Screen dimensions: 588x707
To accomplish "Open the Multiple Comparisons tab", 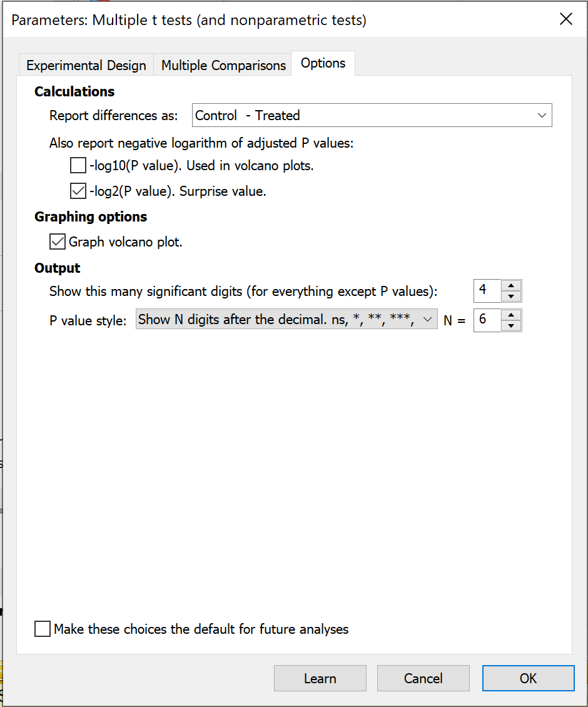I will [223, 65].
